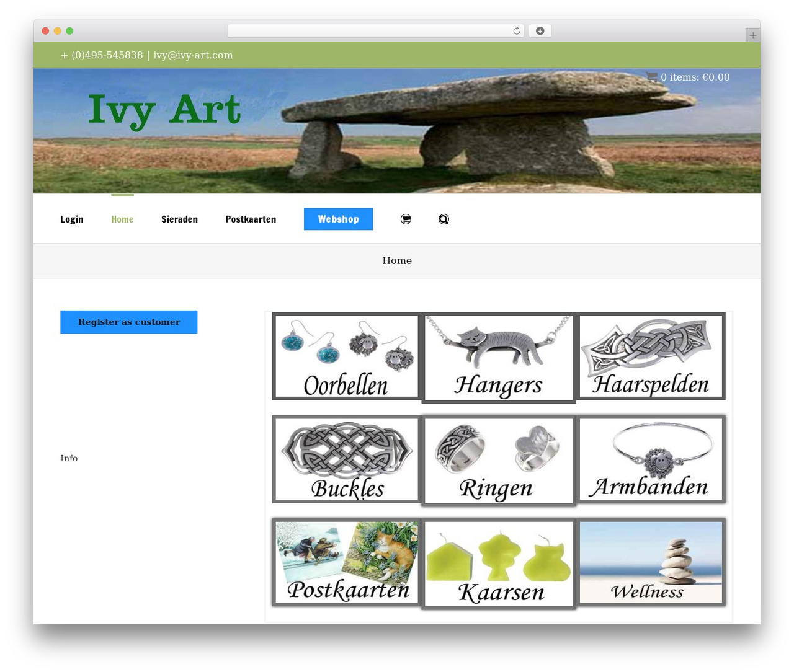Click the browser address bar
The height and width of the screenshot is (672, 794).
(375, 31)
